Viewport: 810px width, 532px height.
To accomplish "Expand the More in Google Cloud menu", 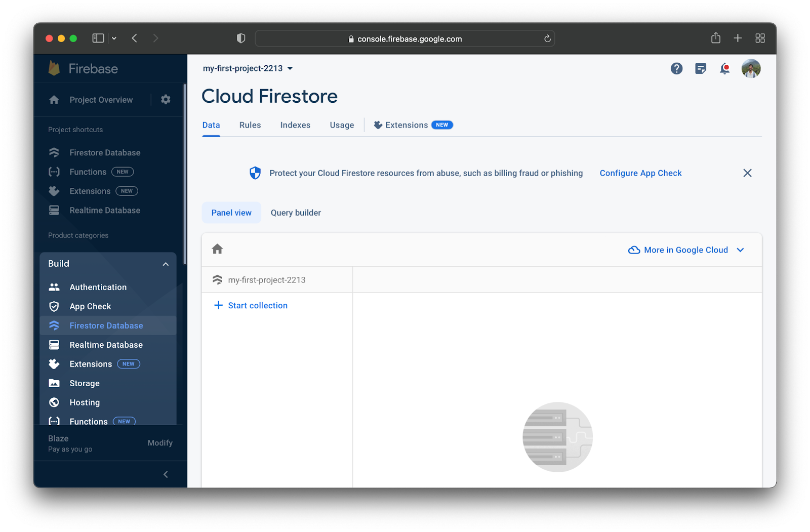I will (686, 250).
